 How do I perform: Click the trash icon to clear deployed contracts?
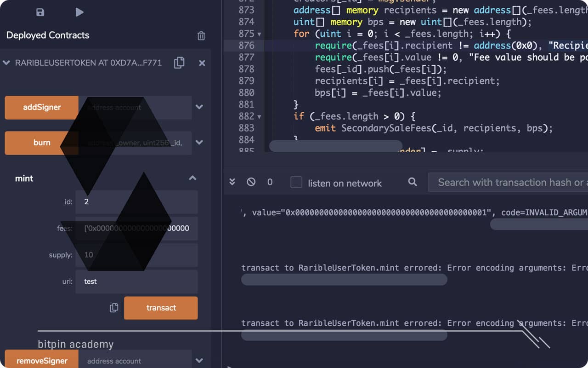[x=201, y=36]
